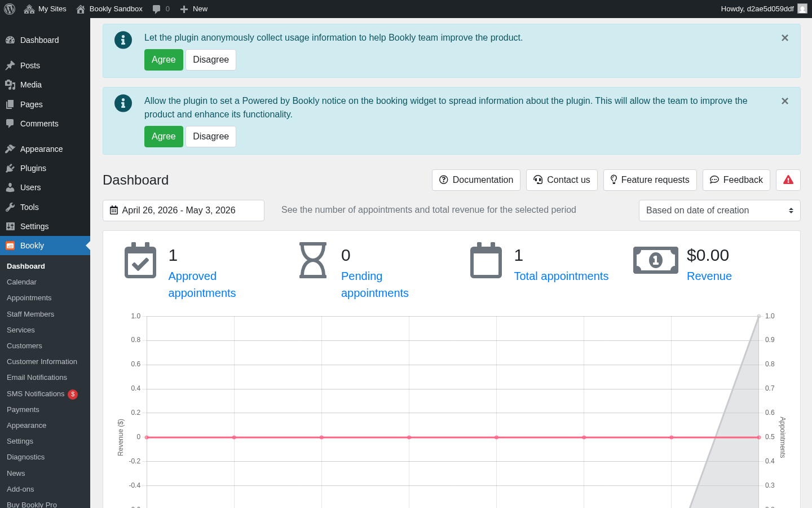Open Bookly Sandbox site menu
The image size is (812, 508).
(109, 9)
